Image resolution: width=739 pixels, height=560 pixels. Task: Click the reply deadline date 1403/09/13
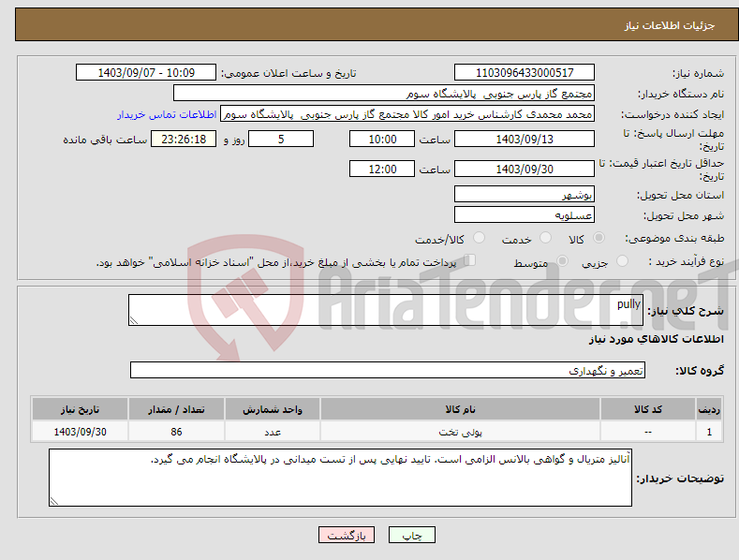coord(525,139)
